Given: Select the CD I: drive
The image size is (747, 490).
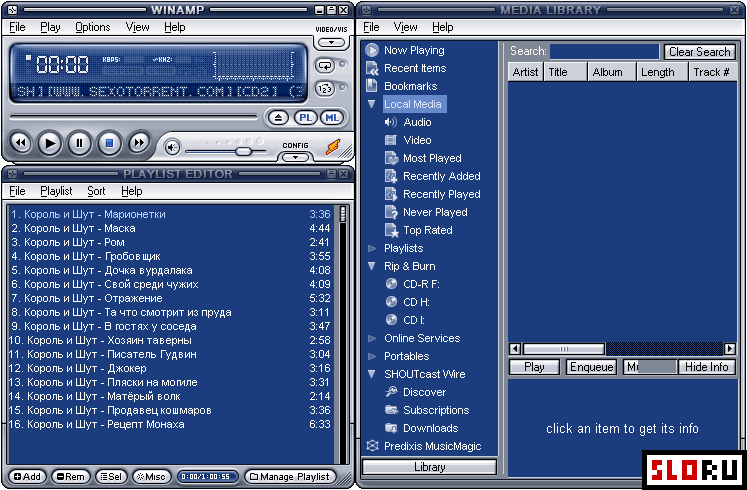Looking at the screenshot, I should click(414, 320).
